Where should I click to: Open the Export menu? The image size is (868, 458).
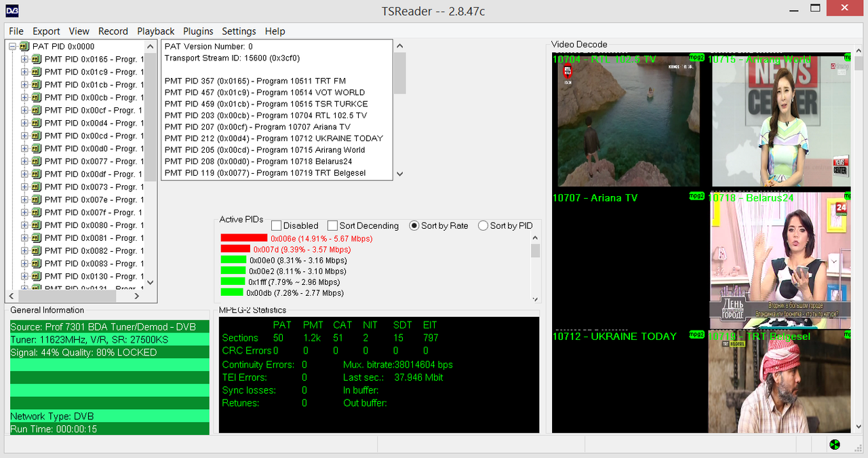(46, 31)
